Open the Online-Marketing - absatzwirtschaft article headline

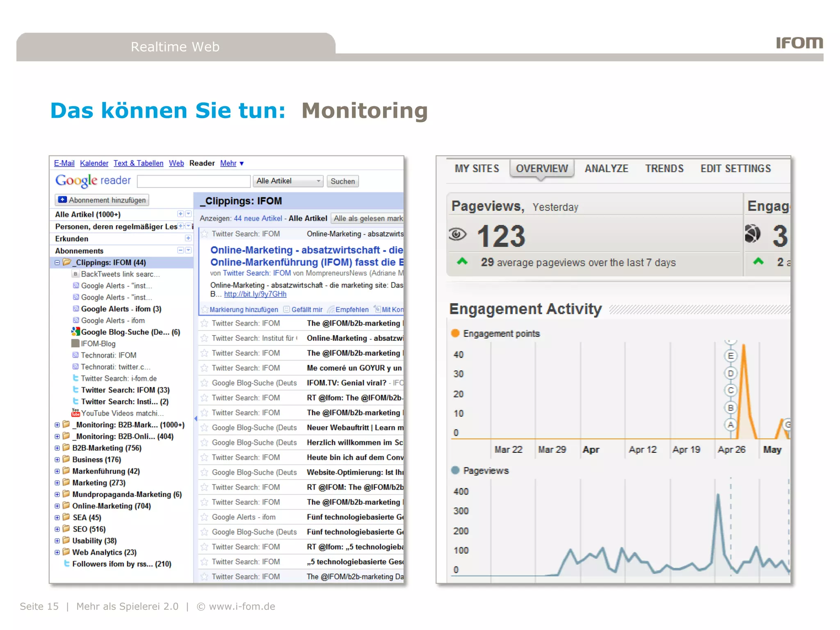point(306,256)
